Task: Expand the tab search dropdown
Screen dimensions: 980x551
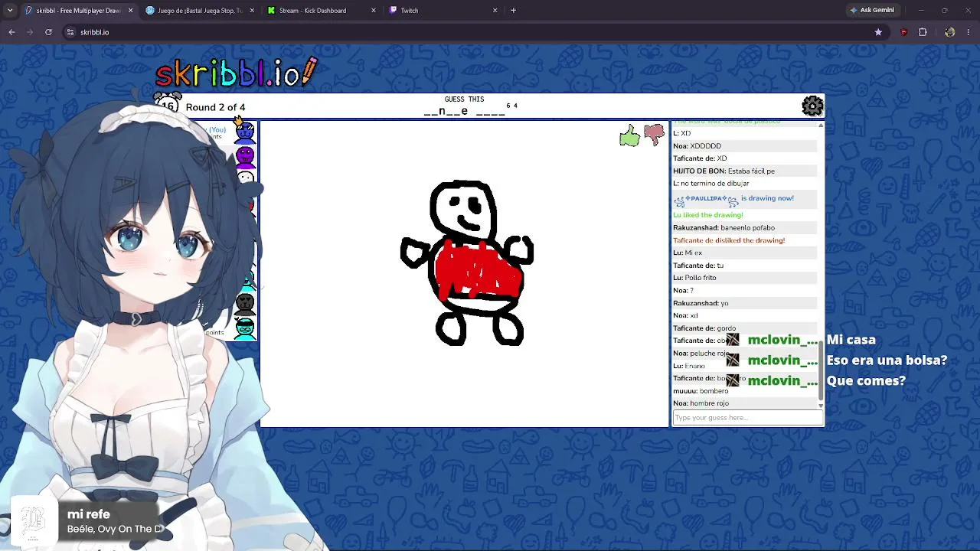Action: click(10, 10)
